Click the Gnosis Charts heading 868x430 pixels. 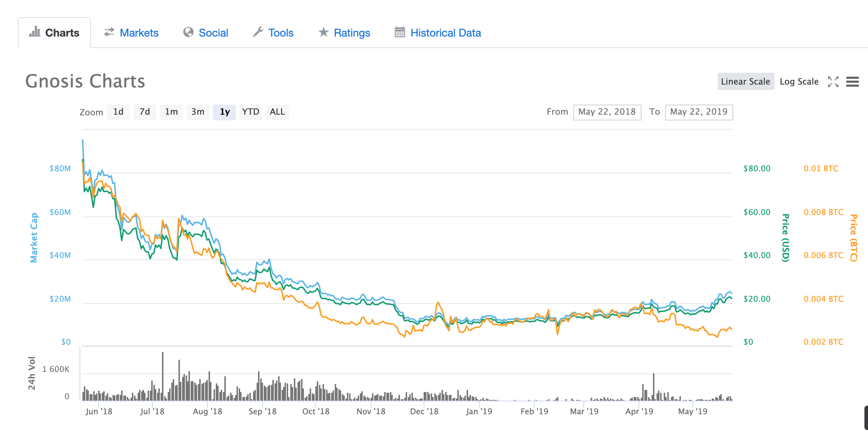tap(85, 81)
